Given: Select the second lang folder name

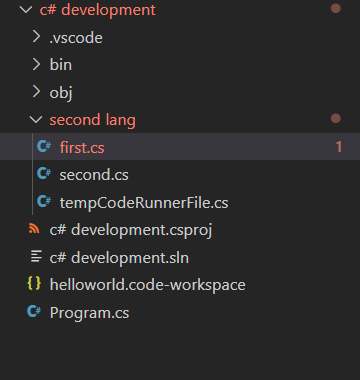Looking at the screenshot, I should tap(93, 120).
